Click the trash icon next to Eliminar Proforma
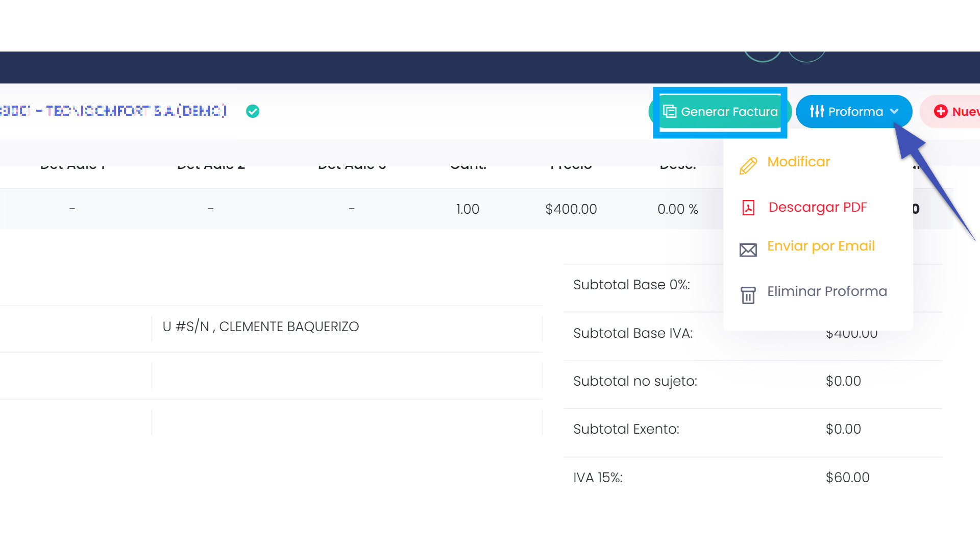The height and width of the screenshot is (551, 980). (748, 295)
